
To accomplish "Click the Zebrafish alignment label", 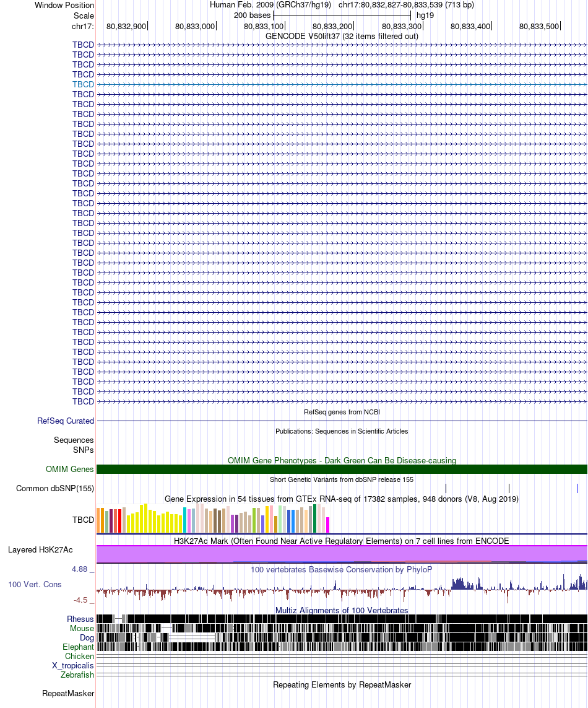I will [77, 675].
